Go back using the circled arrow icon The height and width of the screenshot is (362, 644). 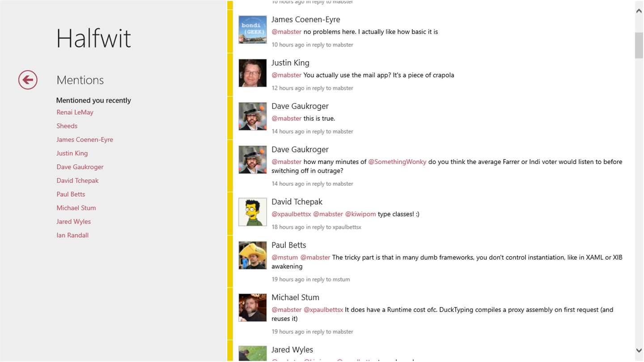point(28,80)
